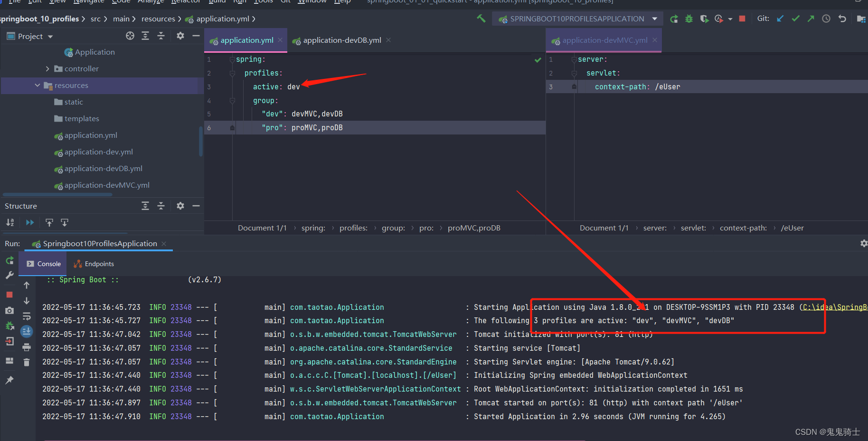Click the Exit icon in Run panel

click(x=9, y=341)
